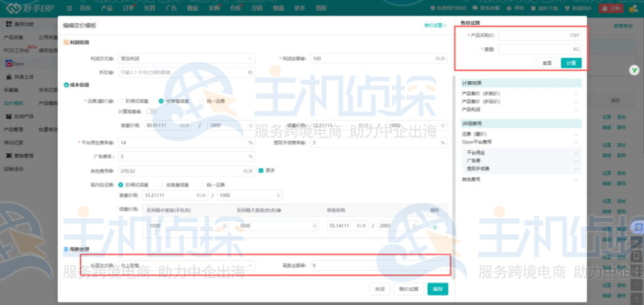This screenshot has width=644, height=305.
Task: Click the 产品采购价 CNY input field
Action: pos(540,35)
